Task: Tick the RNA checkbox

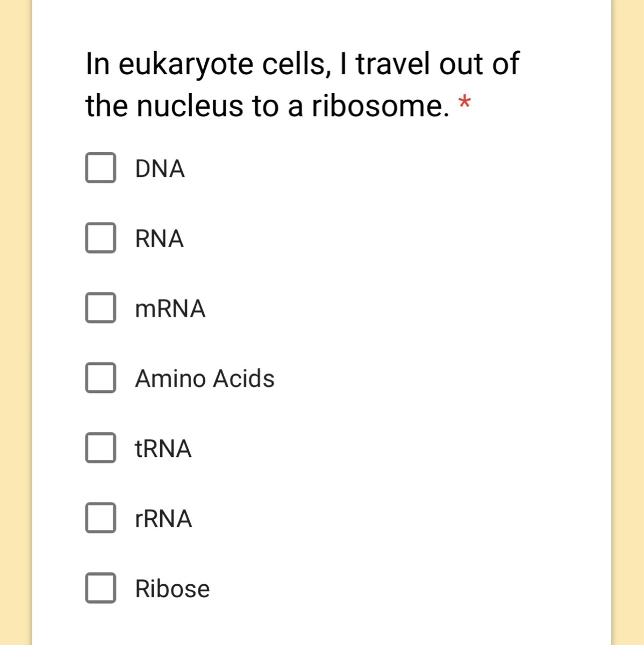Action: [101, 238]
